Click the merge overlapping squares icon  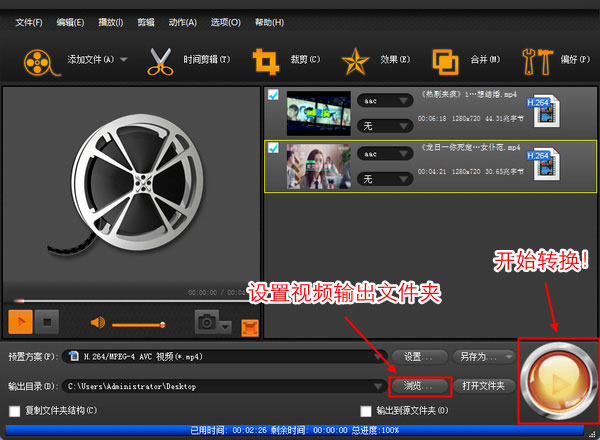point(445,62)
